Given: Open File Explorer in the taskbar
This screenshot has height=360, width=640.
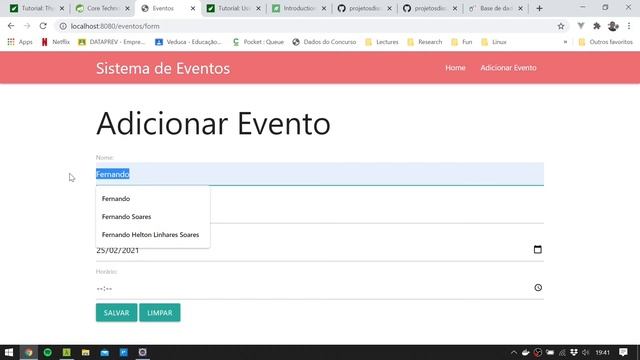Looking at the screenshot, I should point(85,352).
